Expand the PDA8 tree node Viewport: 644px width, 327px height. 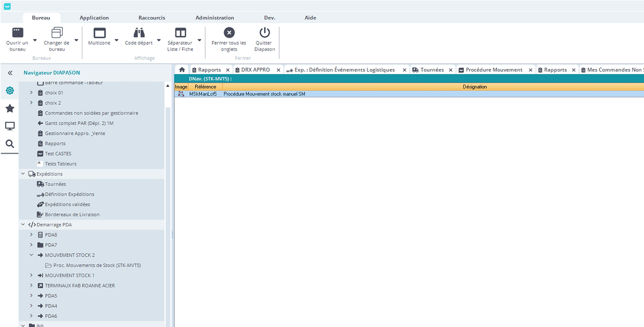click(x=31, y=235)
